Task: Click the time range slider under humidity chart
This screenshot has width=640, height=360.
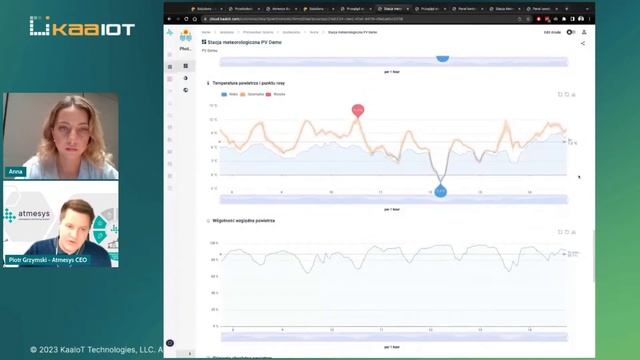Action: (394, 337)
